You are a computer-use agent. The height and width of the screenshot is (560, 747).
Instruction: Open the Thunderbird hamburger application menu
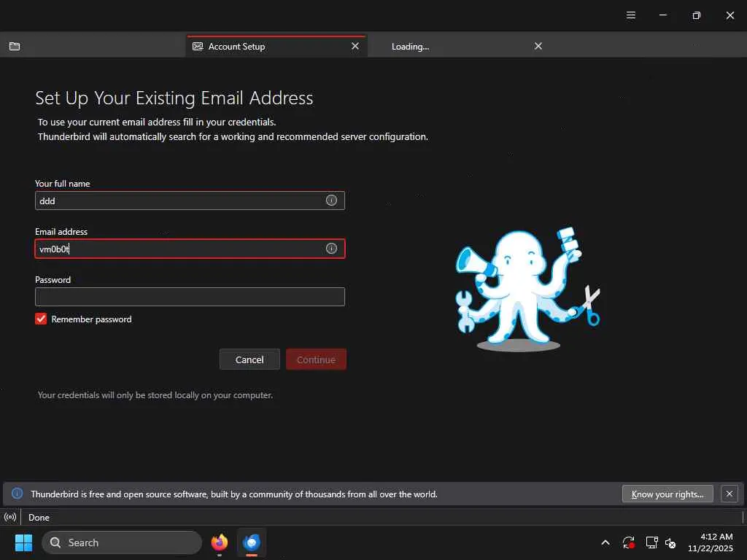click(631, 15)
